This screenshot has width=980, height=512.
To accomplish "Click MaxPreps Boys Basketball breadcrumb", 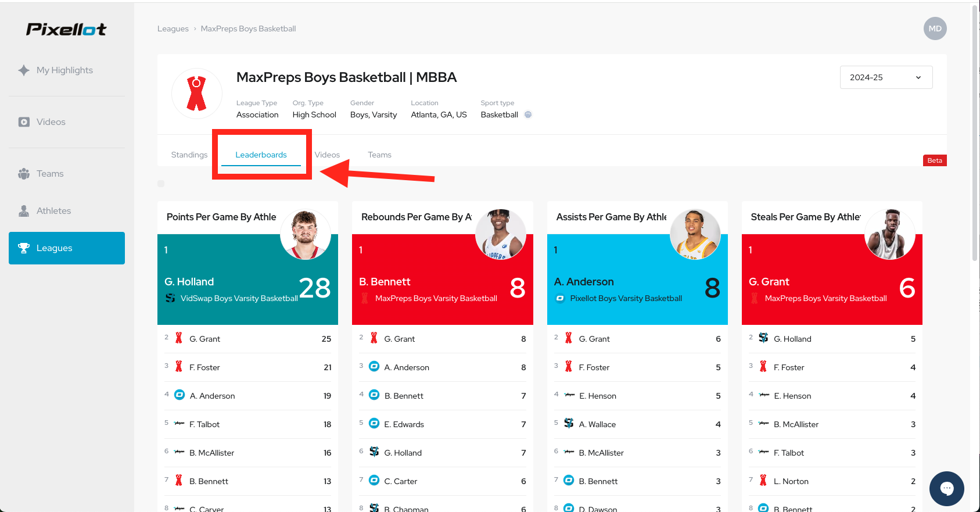I will coord(248,28).
